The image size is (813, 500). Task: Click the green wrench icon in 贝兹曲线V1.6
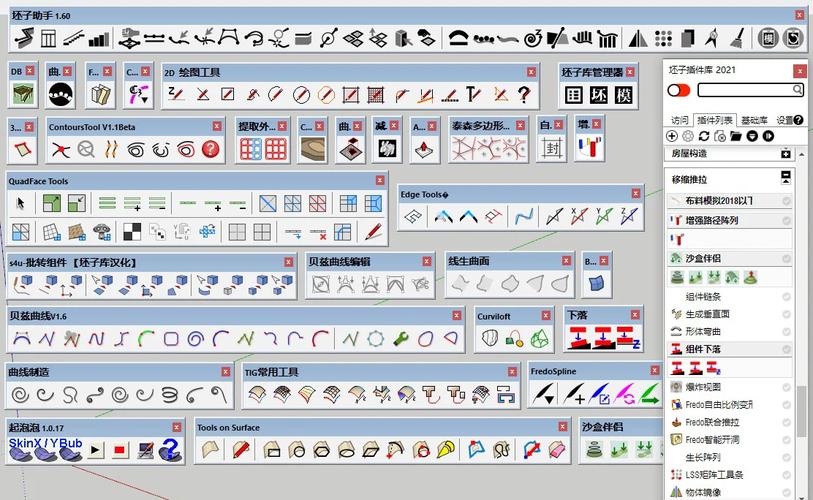400,339
